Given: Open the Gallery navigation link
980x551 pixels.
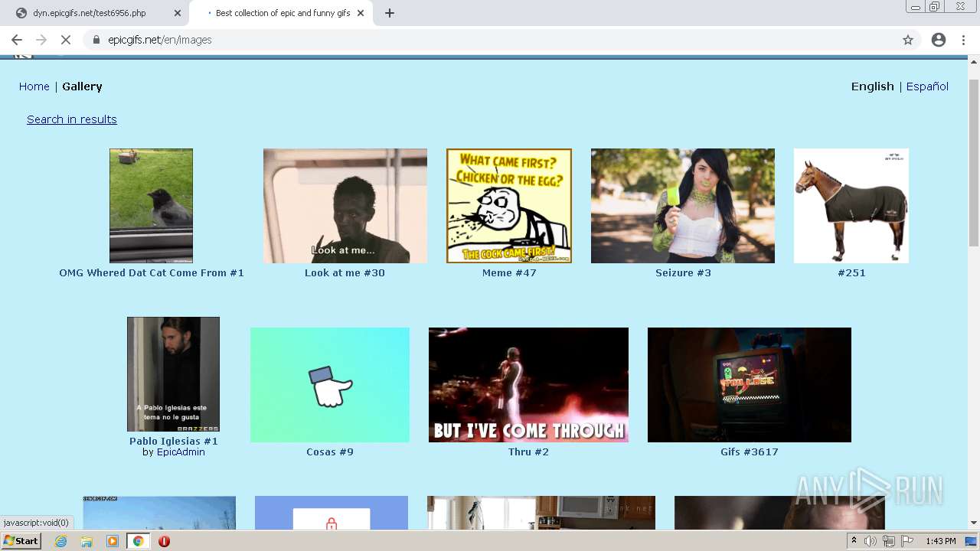Looking at the screenshot, I should coord(82,86).
